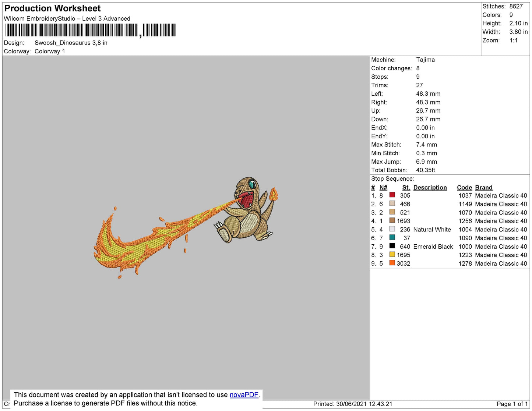Click design name 'Swoosh_Dinosaurus 3,8 in'
532x411 pixels.
(71, 43)
